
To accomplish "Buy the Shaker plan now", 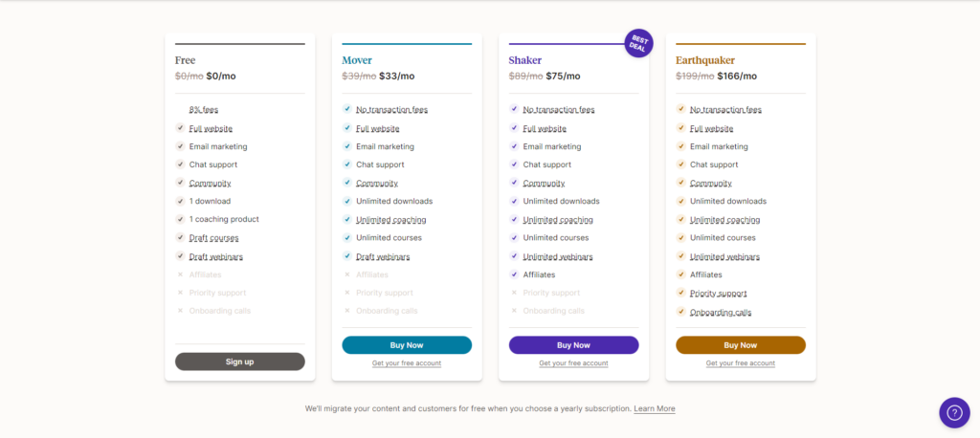I will [574, 345].
